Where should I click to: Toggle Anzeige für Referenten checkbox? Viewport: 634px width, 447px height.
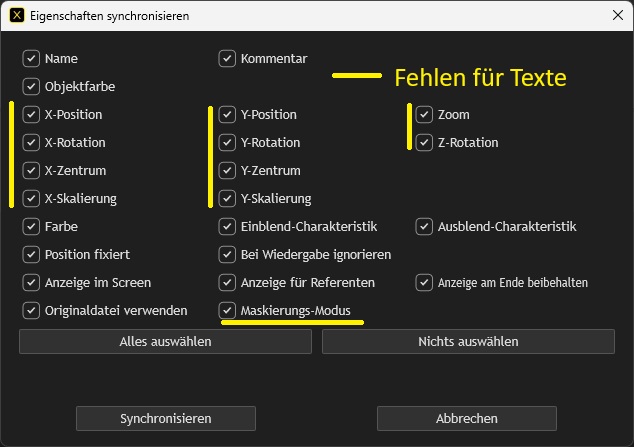(x=227, y=283)
